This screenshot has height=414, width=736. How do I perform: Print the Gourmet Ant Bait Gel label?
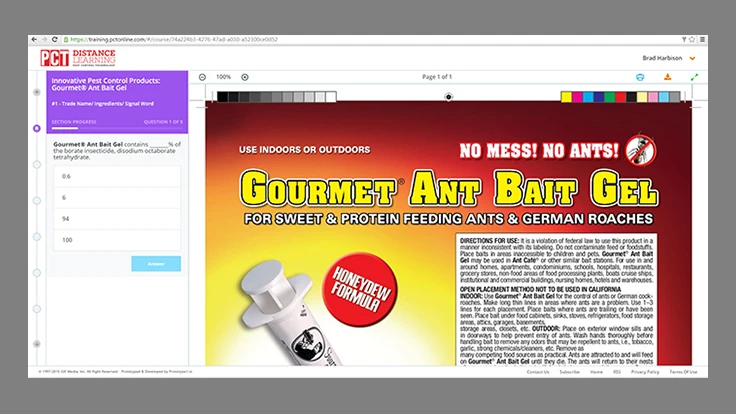[640, 77]
